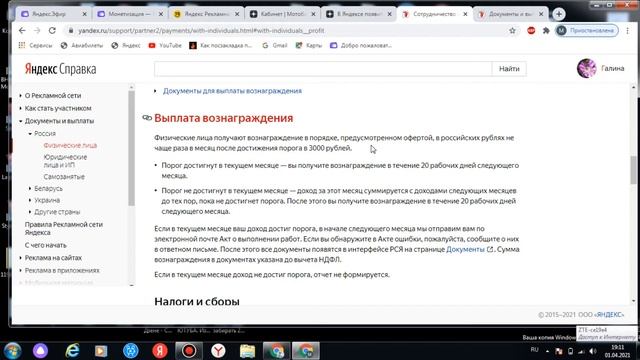Open the extensions puzzle icon
640x360 pixels.
coord(546,31)
